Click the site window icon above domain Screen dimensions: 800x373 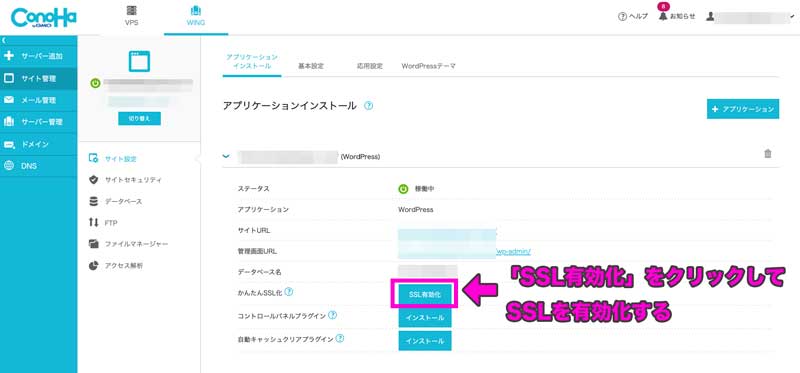[139, 61]
